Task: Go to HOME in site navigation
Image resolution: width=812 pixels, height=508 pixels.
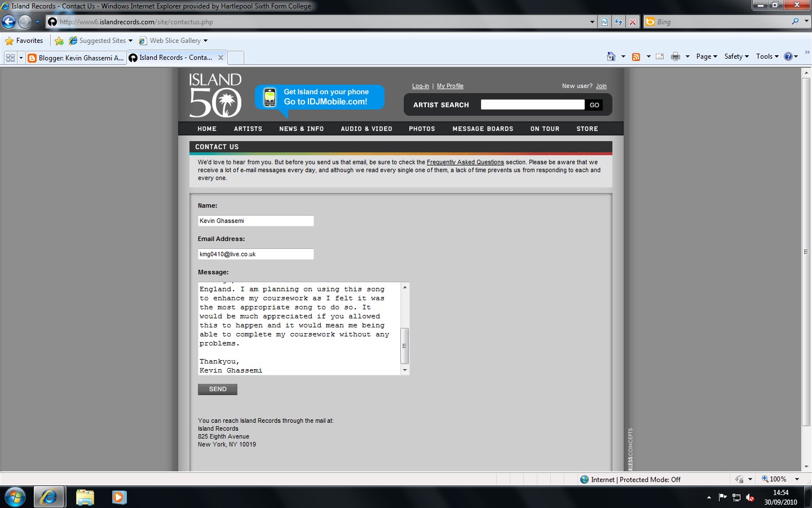Action: [x=207, y=129]
